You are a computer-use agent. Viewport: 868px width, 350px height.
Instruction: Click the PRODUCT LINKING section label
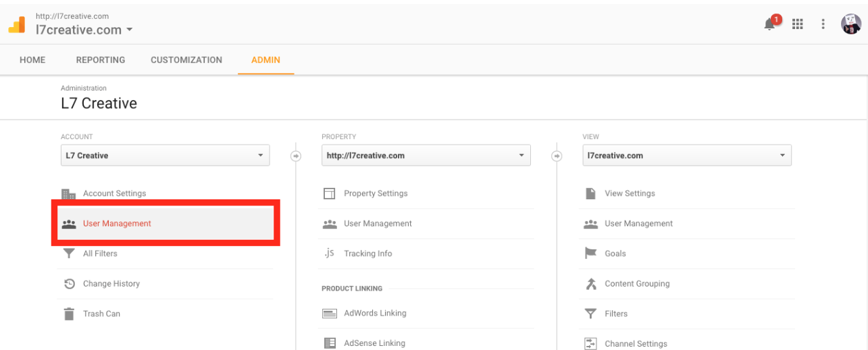point(352,289)
